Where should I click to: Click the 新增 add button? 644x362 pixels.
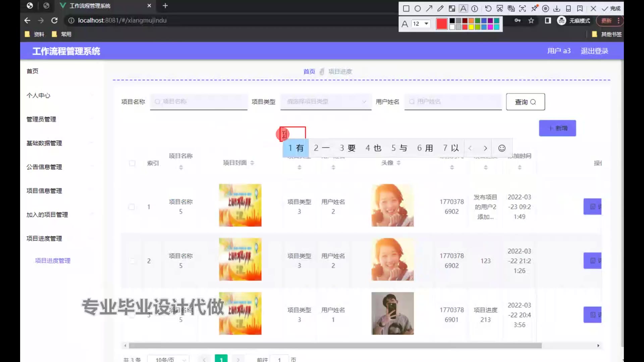557,128
